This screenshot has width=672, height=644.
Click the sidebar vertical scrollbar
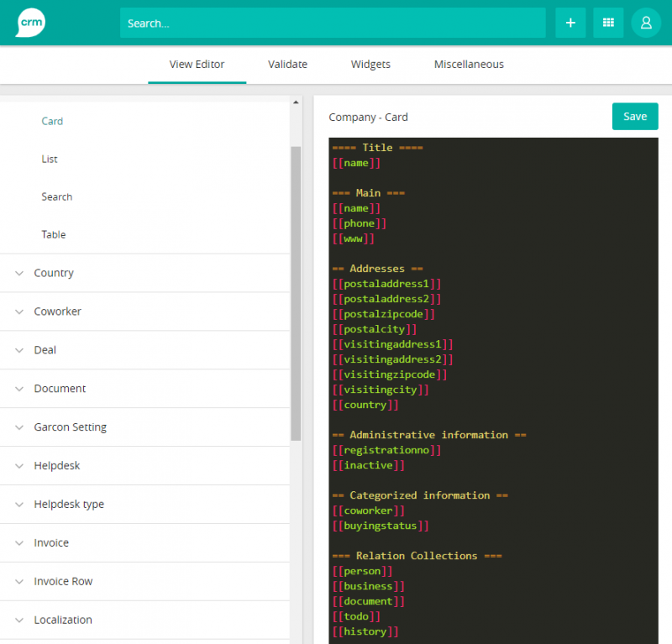click(x=296, y=294)
